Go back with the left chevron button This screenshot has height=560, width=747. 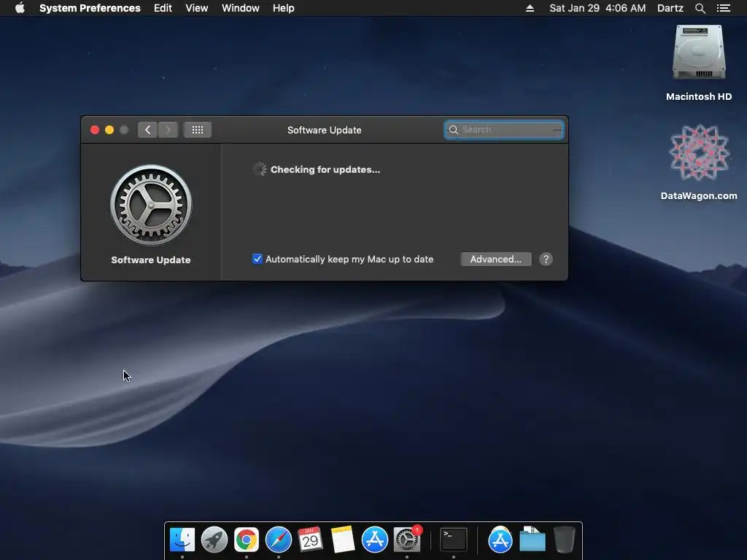(x=147, y=130)
